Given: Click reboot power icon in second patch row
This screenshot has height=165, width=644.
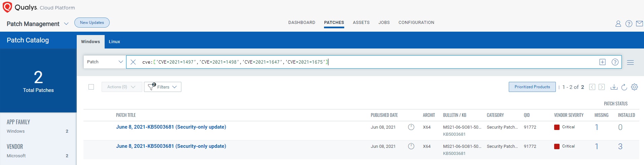Looking at the screenshot, I should tap(411, 146).
